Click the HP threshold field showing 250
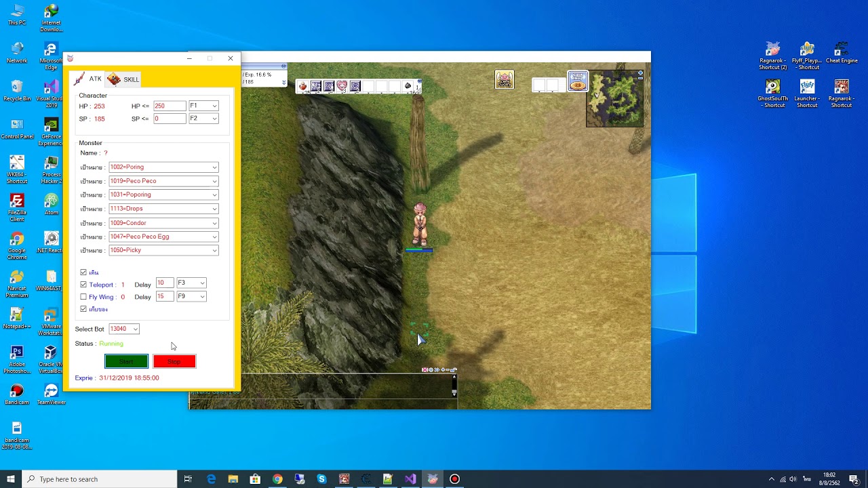 click(170, 106)
